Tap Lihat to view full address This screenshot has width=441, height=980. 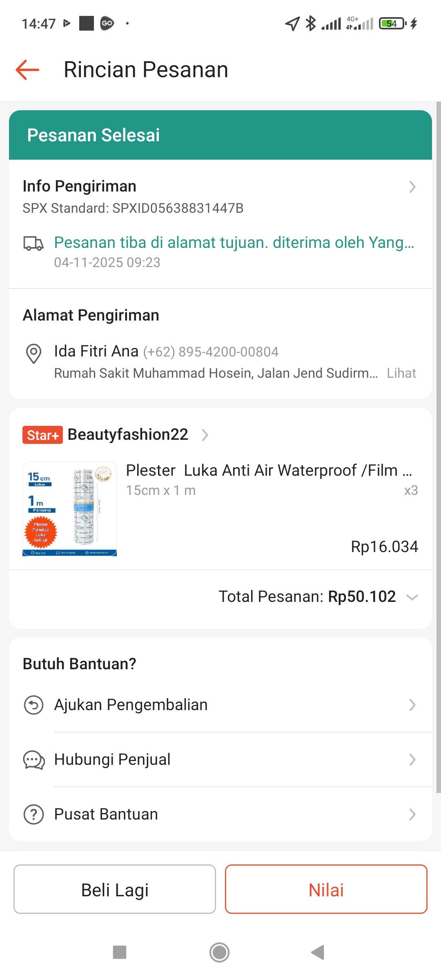[401, 373]
